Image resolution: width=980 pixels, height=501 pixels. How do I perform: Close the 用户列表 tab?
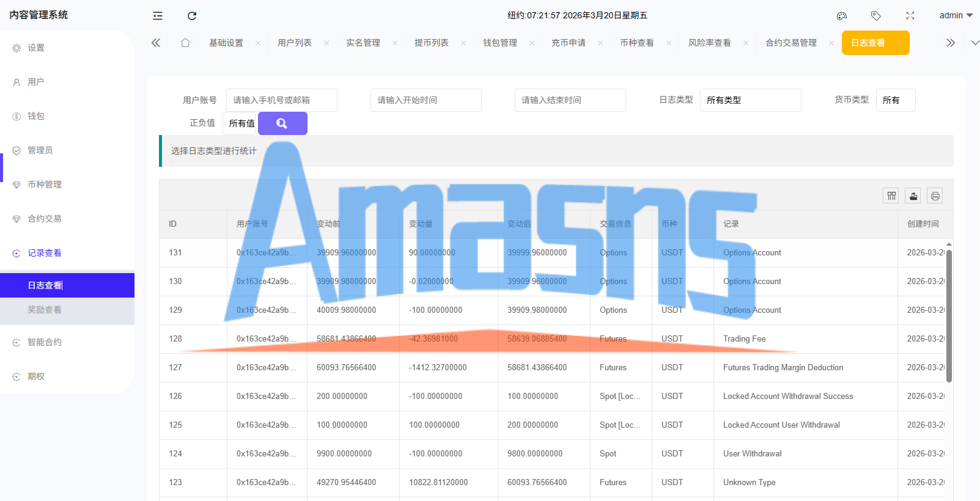click(326, 43)
